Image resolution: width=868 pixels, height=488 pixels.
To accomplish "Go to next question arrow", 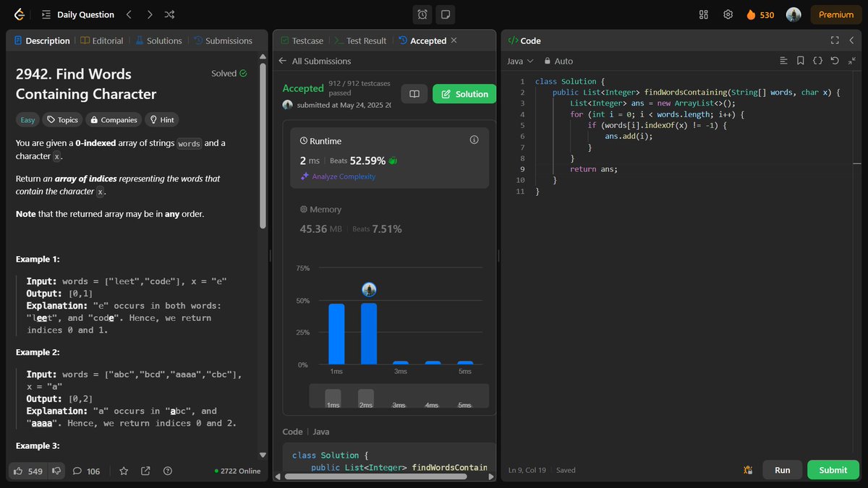I will pos(149,14).
